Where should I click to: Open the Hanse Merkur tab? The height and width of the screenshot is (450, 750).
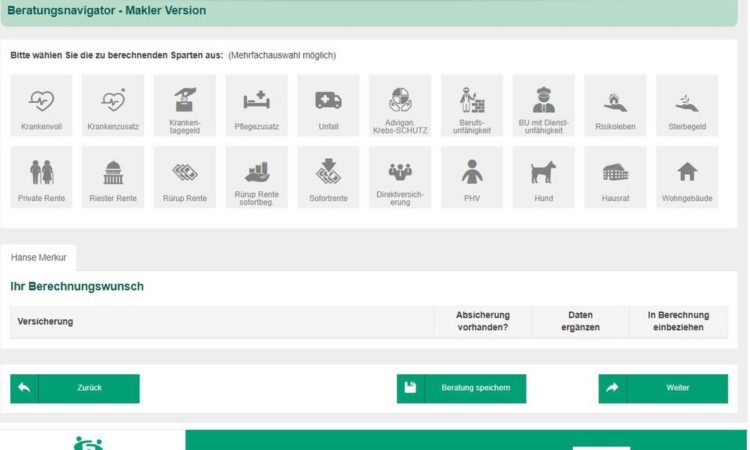pyautogui.click(x=38, y=258)
